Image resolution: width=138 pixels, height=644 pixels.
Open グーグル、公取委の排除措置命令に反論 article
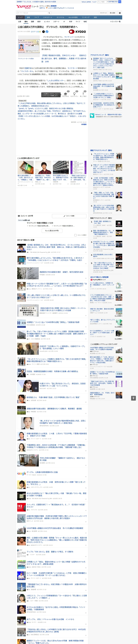pos(42,472)
